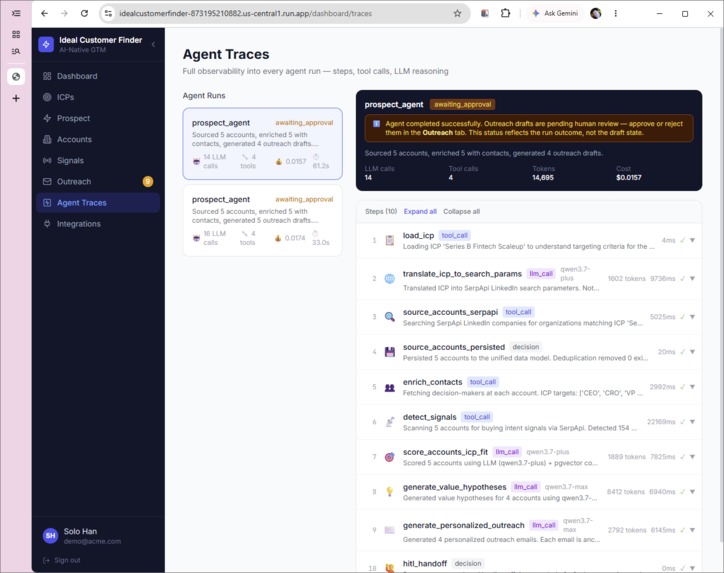Screen dimensions: 724x573
Task: Click the Ideal Customer Finder logo icon
Action: (46, 45)
